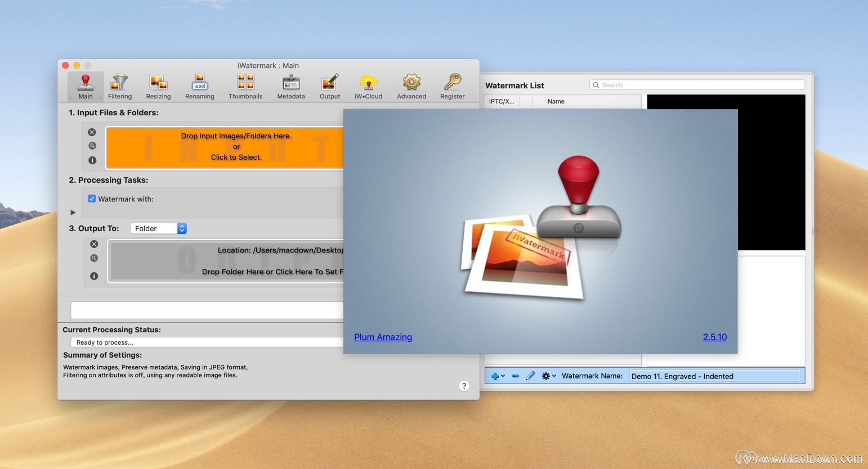868x469 pixels.
Task: Open the Renaming toolbar tab
Action: (x=200, y=87)
